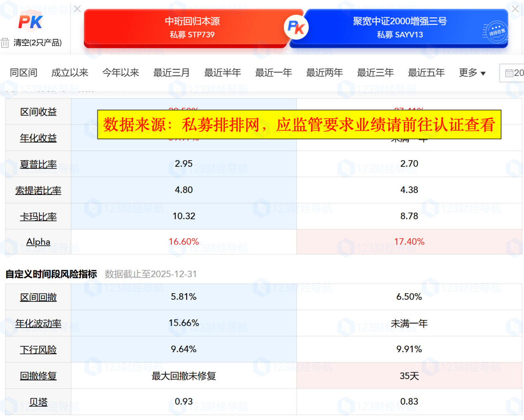Click the 排排在售 stamp on the blue card

495,32
